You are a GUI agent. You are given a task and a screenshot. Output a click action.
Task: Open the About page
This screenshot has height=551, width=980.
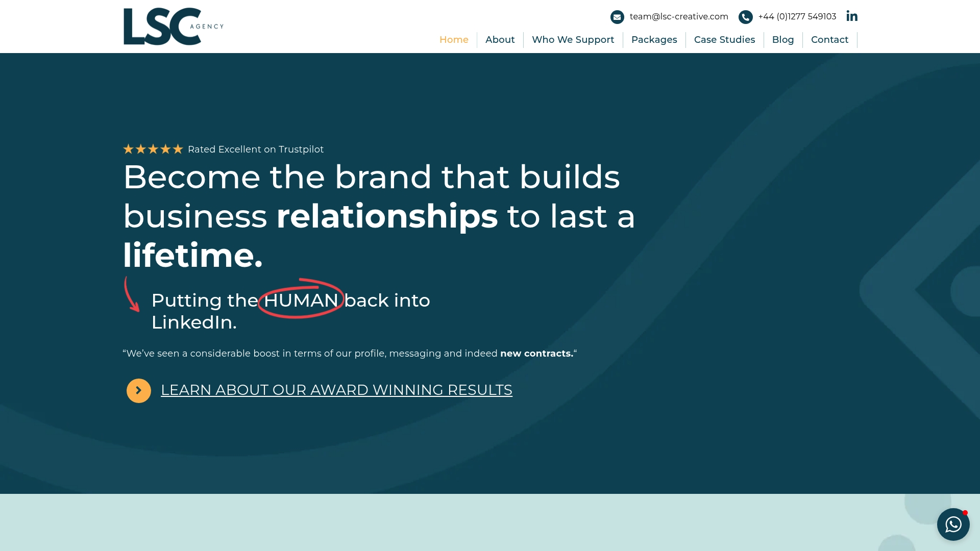coord(500,40)
